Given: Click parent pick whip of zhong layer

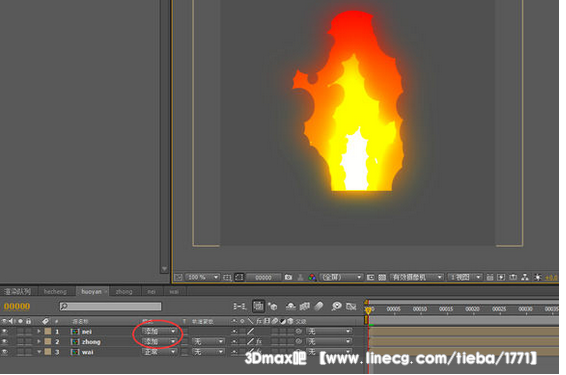Looking at the screenshot, I should coord(299,341).
